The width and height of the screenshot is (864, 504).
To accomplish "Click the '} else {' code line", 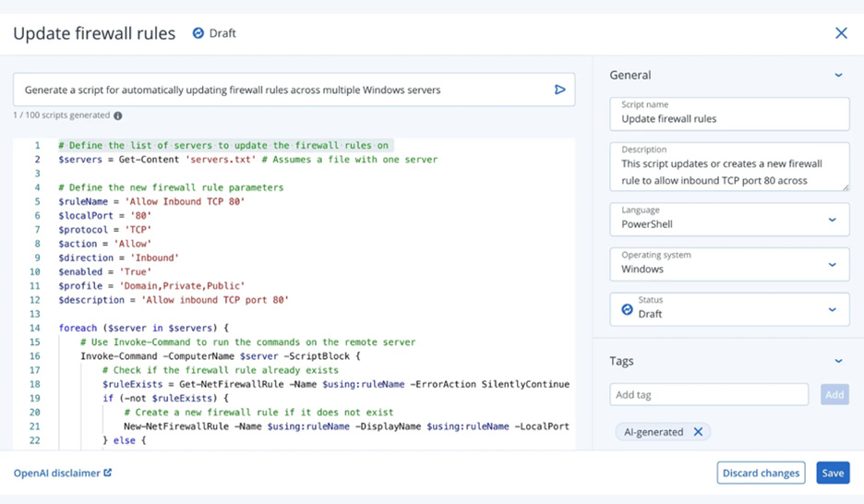I will pos(124,440).
